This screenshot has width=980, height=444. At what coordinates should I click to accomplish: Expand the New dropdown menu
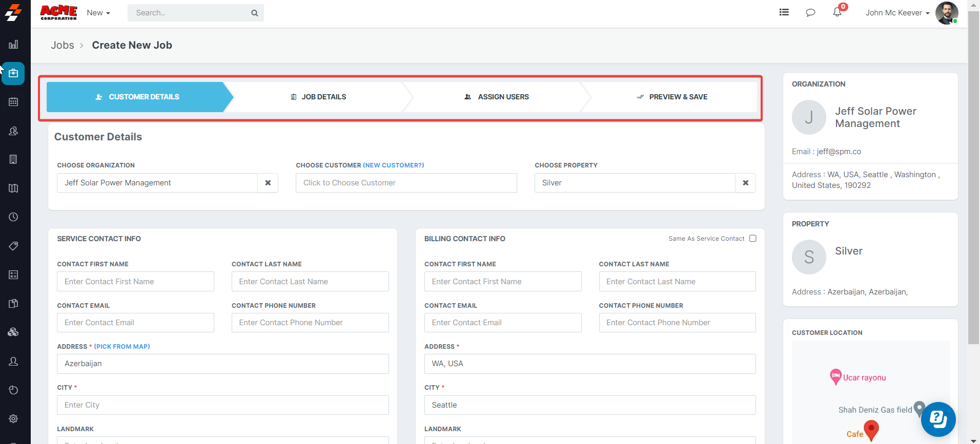coord(98,13)
